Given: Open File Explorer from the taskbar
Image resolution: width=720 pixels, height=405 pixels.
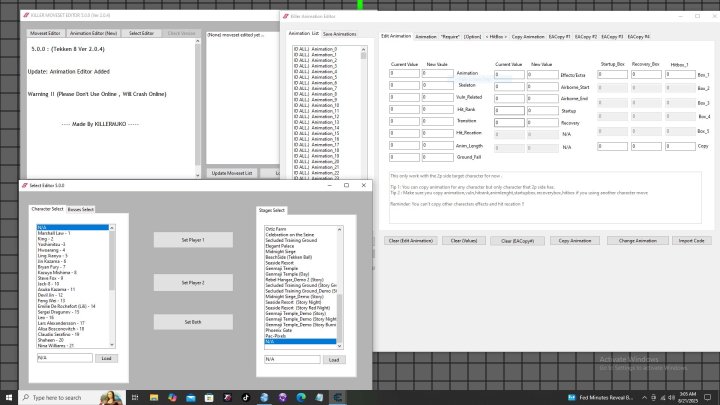Looking at the screenshot, I should (x=154, y=398).
